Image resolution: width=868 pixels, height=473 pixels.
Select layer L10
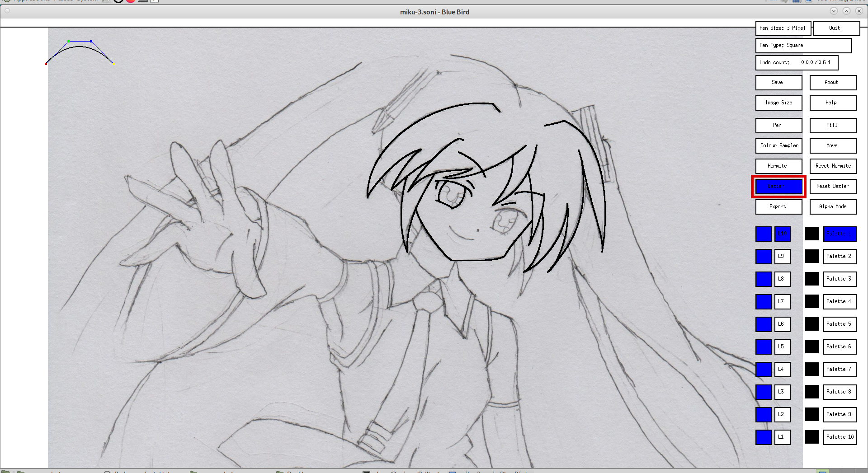click(x=782, y=234)
